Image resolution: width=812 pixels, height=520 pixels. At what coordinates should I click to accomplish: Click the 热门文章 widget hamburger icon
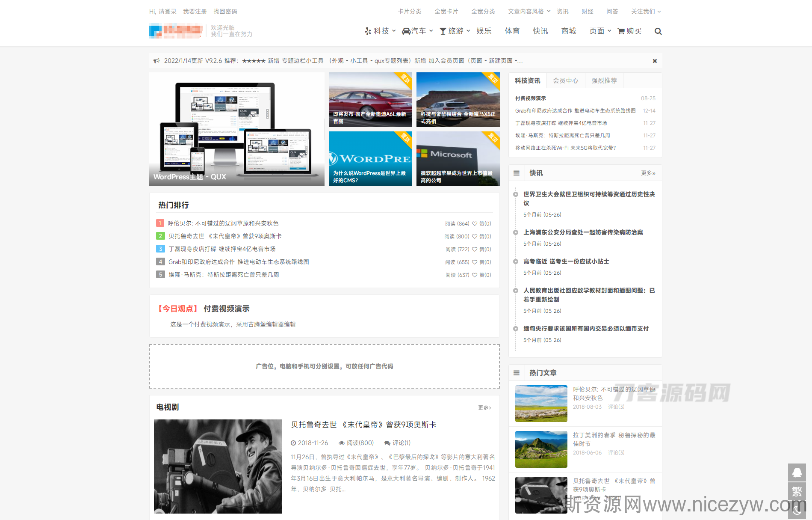pos(517,373)
